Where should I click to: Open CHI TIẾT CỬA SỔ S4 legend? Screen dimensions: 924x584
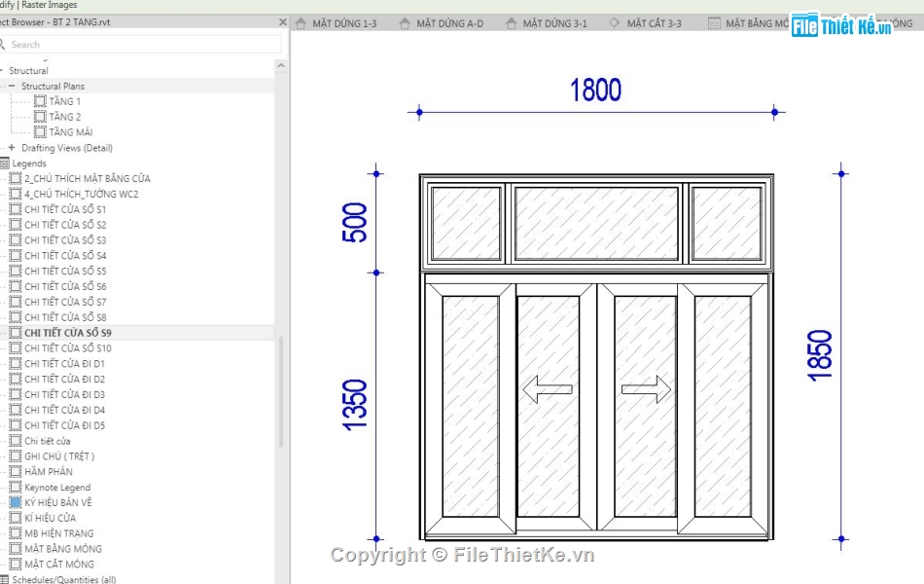pyautogui.click(x=65, y=255)
